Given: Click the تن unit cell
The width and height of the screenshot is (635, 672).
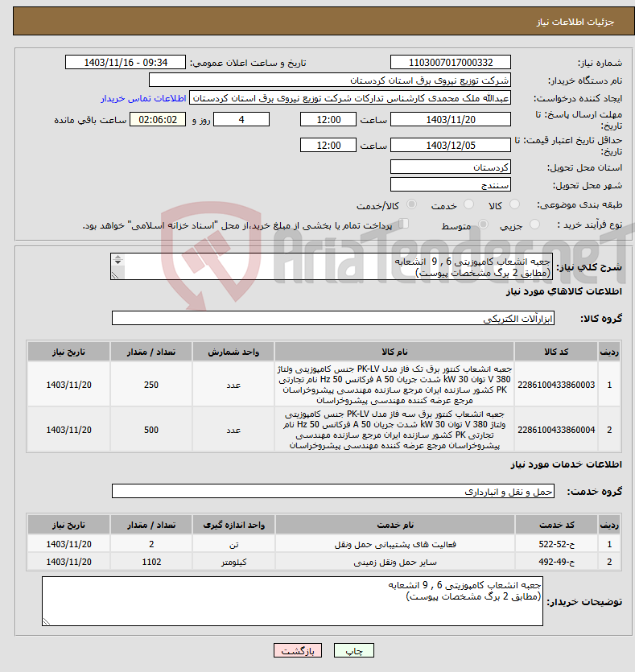Looking at the screenshot, I should (x=233, y=544).
